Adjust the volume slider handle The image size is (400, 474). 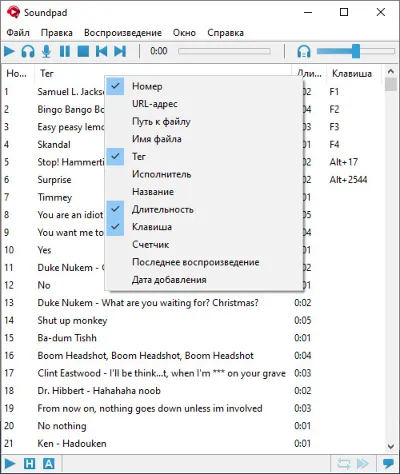(x=356, y=51)
